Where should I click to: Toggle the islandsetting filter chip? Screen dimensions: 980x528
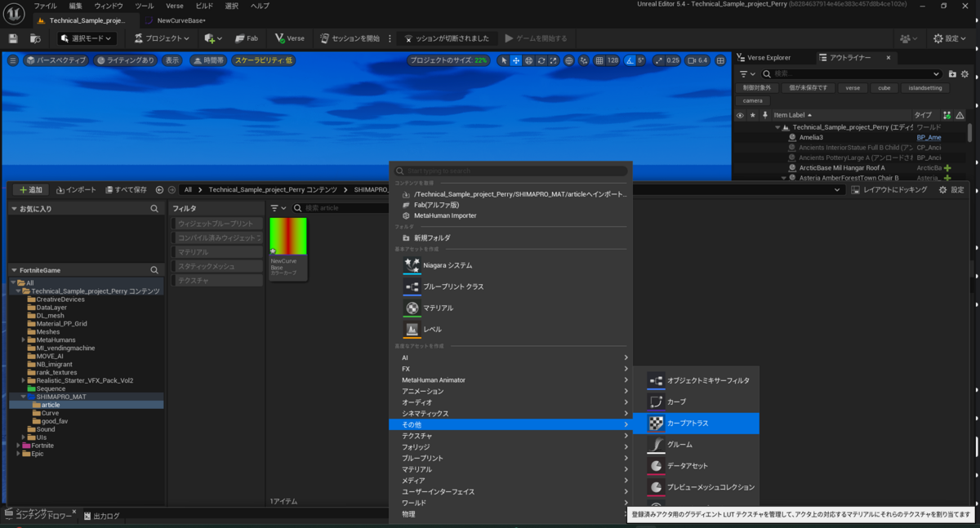(924, 87)
